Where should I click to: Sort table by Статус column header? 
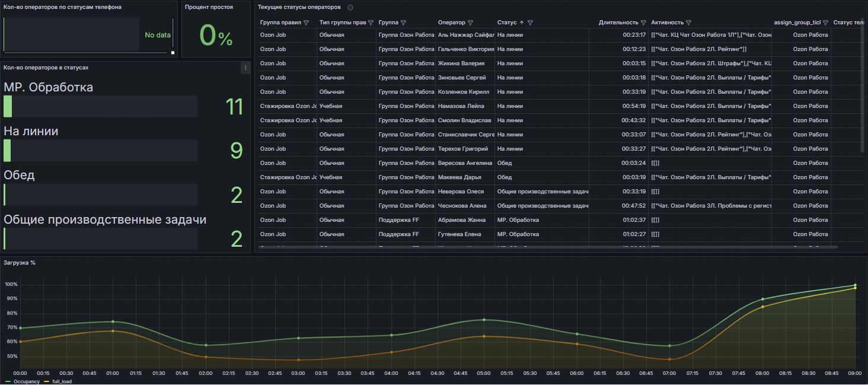pos(507,23)
